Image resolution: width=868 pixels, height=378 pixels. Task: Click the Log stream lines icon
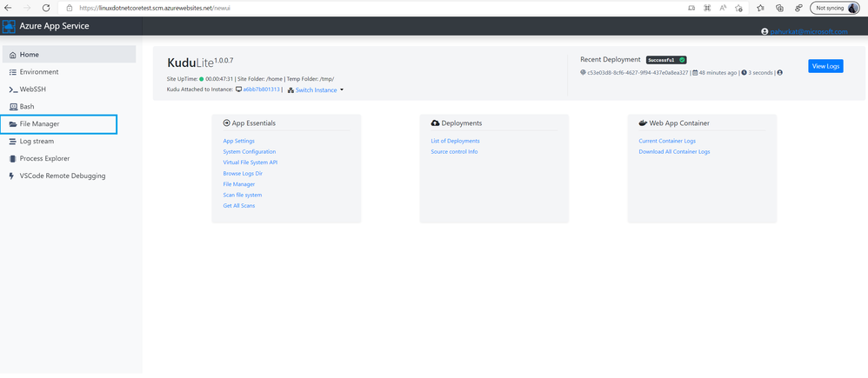click(x=13, y=141)
